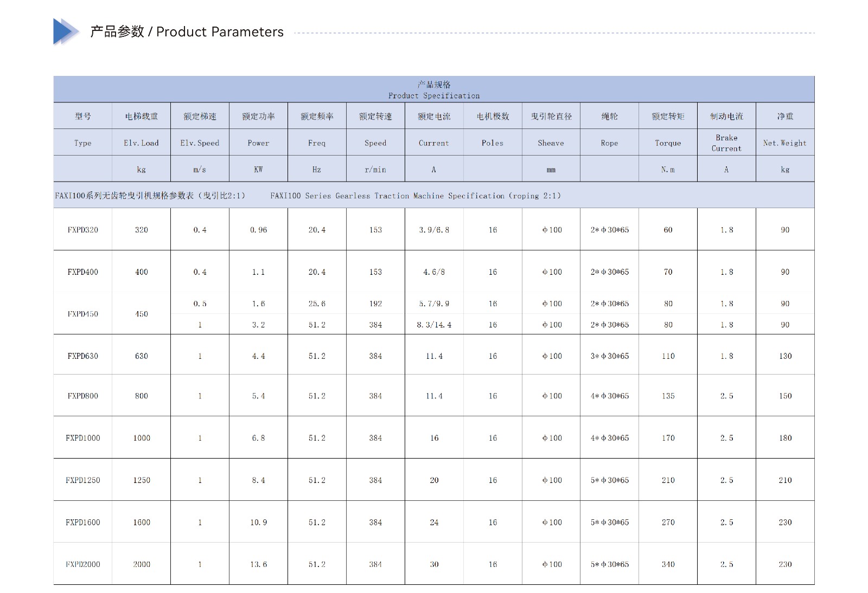Click the '6.8' power value for FXPD1000

pyautogui.click(x=259, y=438)
